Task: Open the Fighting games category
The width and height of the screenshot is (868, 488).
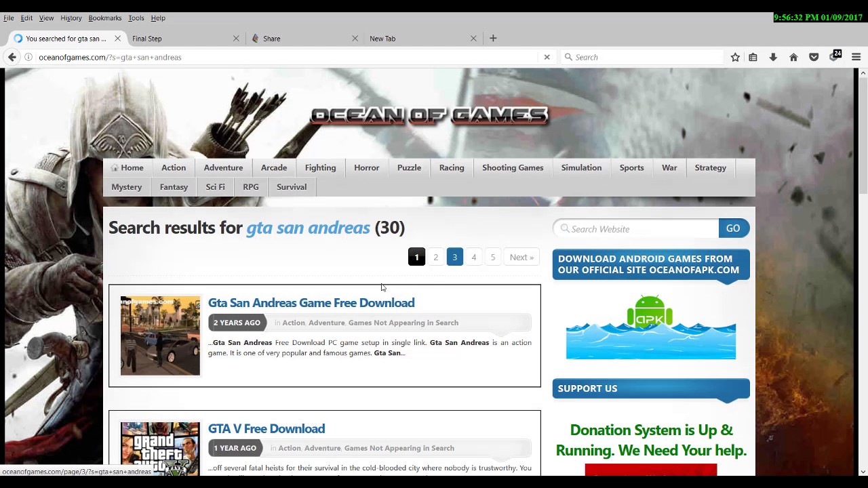Action: click(320, 168)
